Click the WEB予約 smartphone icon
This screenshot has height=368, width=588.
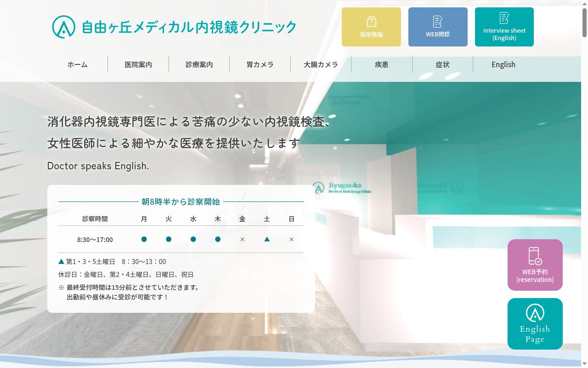(535, 256)
